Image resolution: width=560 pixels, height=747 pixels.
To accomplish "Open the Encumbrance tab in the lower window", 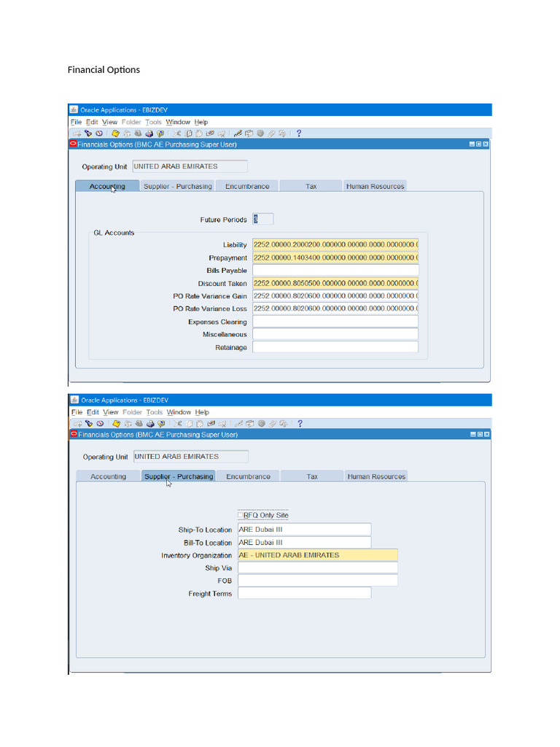I will point(248,476).
